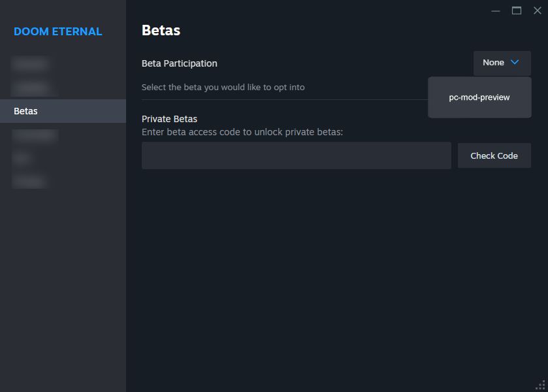Click the blue chevron beside None

pos(515,63)
